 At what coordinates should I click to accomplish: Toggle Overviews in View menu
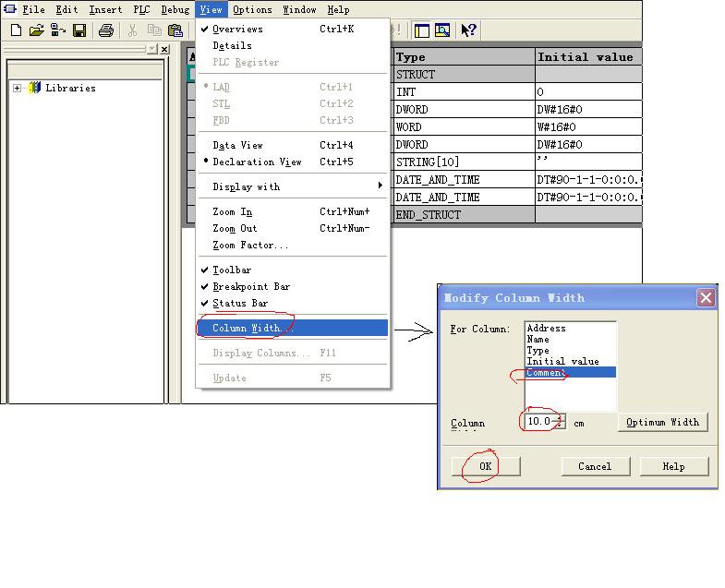293,29
